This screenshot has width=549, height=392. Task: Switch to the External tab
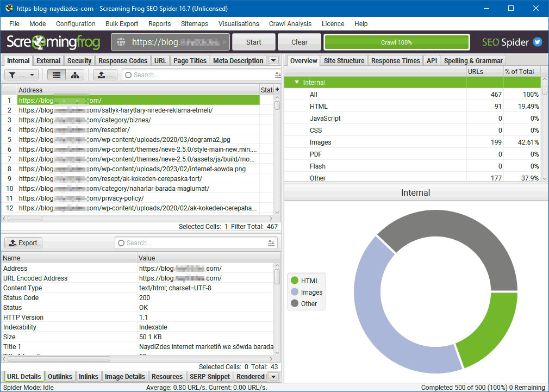pyautogui.click(x=48, y=60)
